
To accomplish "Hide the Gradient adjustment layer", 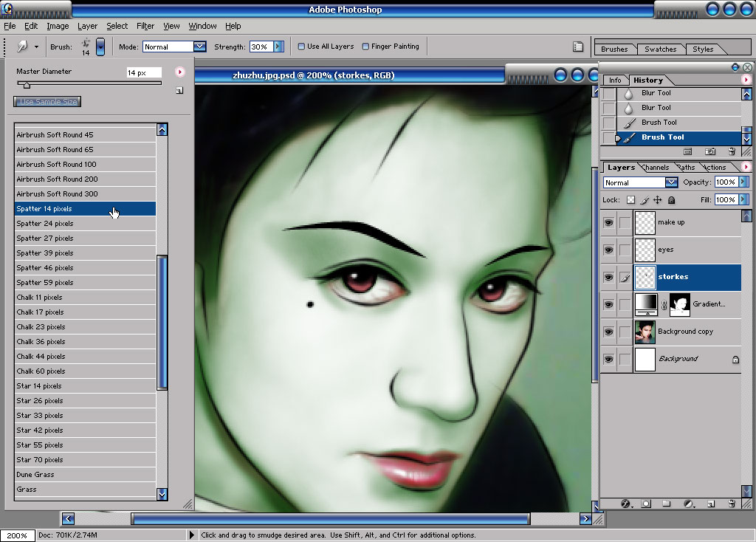I will click(608, 304).
